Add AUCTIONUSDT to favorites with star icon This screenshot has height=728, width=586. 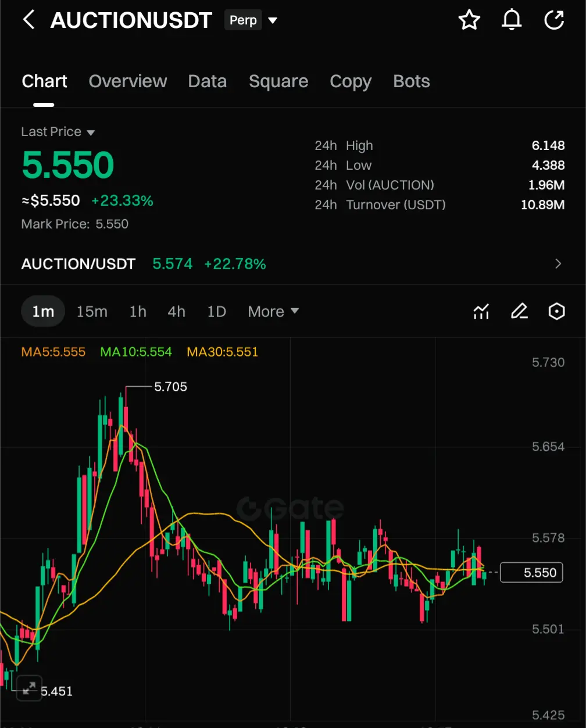tap(469, 20)
